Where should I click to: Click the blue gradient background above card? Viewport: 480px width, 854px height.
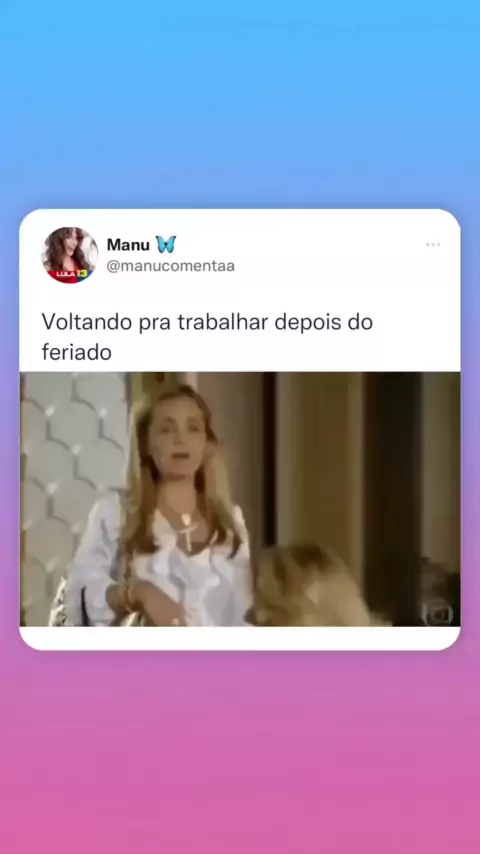(x=240, y=103)
